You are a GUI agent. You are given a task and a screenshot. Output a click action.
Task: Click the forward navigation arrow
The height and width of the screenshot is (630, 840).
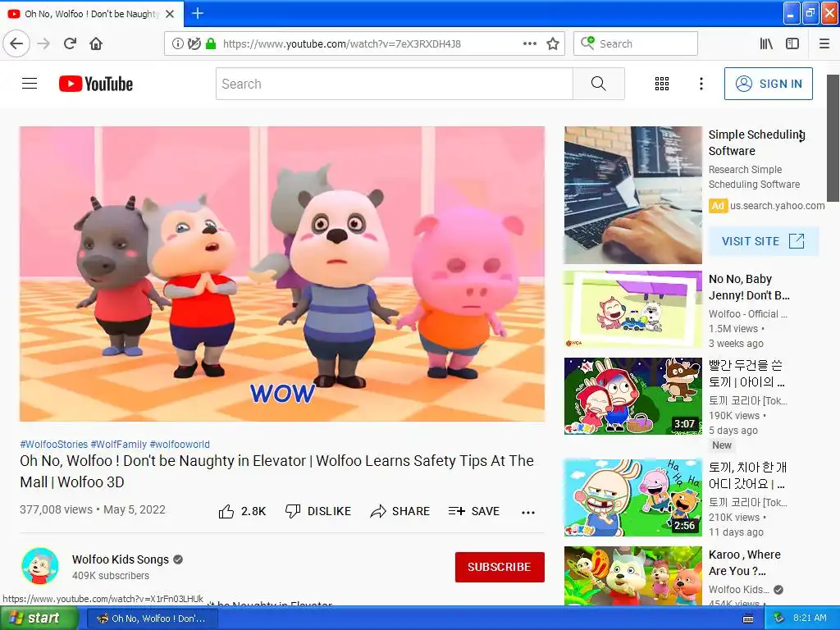point(43,43)
